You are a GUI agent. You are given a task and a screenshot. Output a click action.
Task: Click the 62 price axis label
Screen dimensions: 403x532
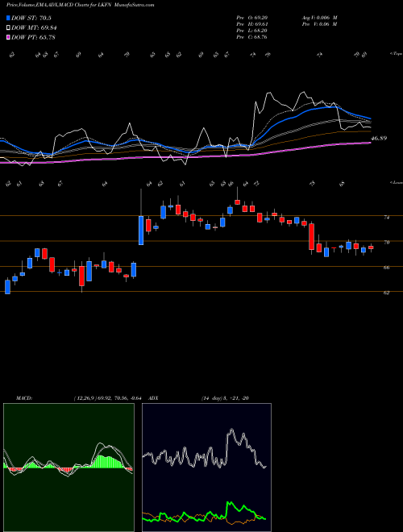click(x=386, y=293)
